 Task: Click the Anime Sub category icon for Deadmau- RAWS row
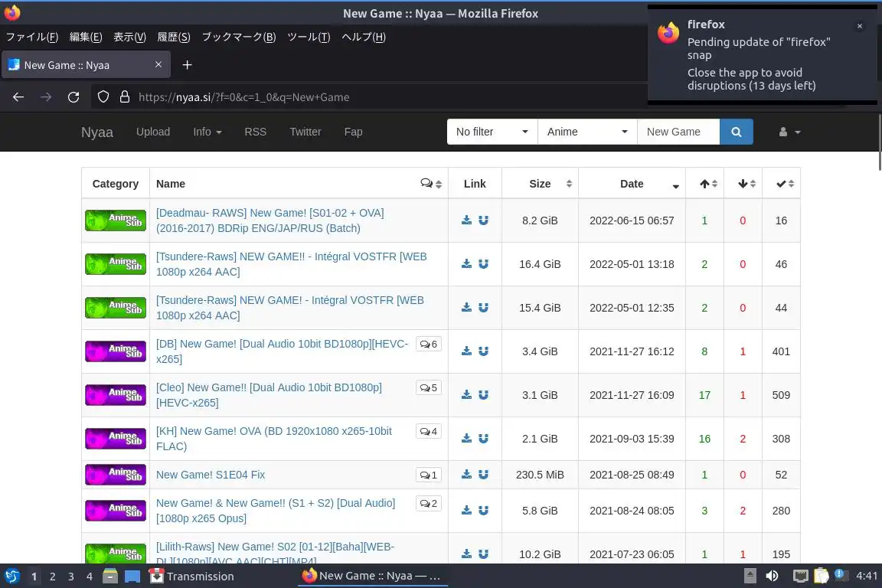click(116, 220)
